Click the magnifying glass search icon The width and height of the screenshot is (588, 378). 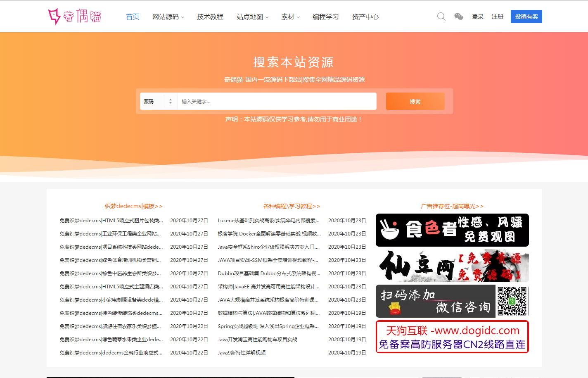tap(441, 17)
